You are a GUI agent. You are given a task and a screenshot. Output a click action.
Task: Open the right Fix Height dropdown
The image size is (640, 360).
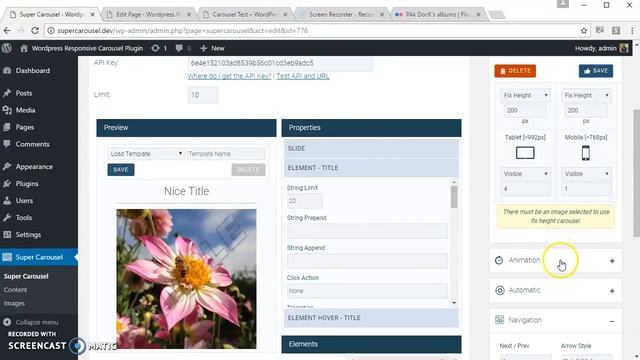tap(586, 95)
